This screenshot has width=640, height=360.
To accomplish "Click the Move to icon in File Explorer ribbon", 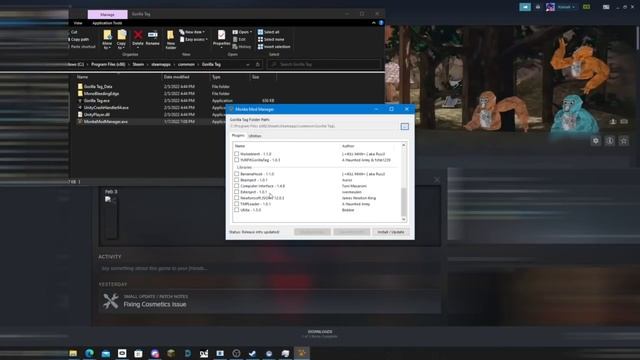I will tap(107, 40).
